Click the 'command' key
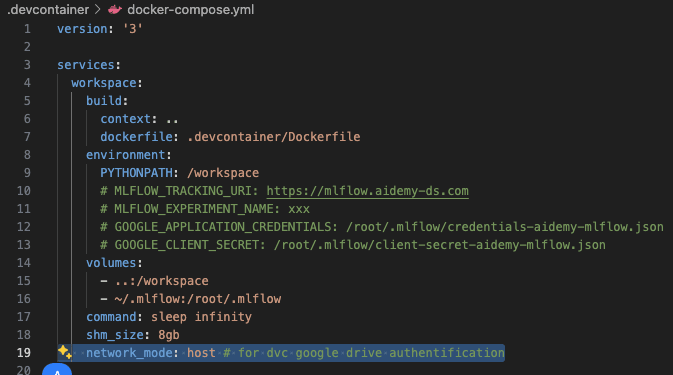Viewport: 673px width, 375px height. tap(111, 317)
